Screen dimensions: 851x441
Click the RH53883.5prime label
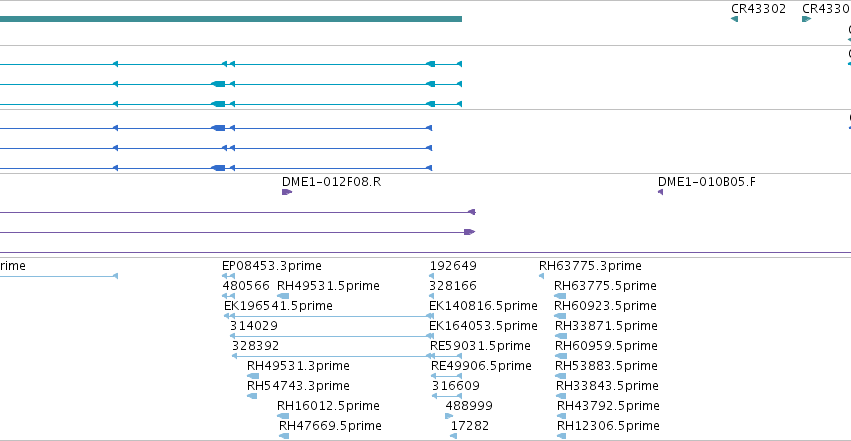click(x=606, y=366)
